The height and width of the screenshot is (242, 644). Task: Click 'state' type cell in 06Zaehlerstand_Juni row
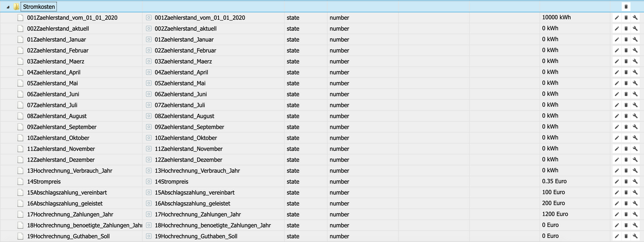[305, 94]
